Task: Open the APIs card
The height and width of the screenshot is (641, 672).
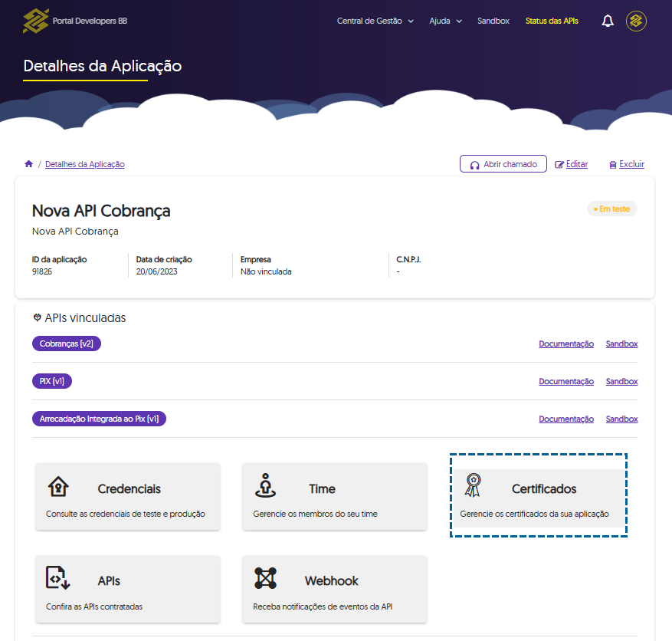Action: (128, 589)
